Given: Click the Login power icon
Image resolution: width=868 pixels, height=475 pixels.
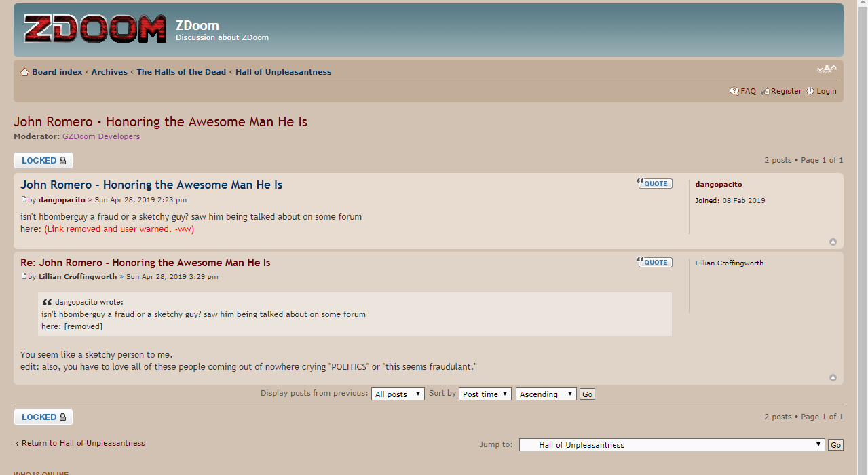Looking at the screenshot, I should tap(810, 91).
